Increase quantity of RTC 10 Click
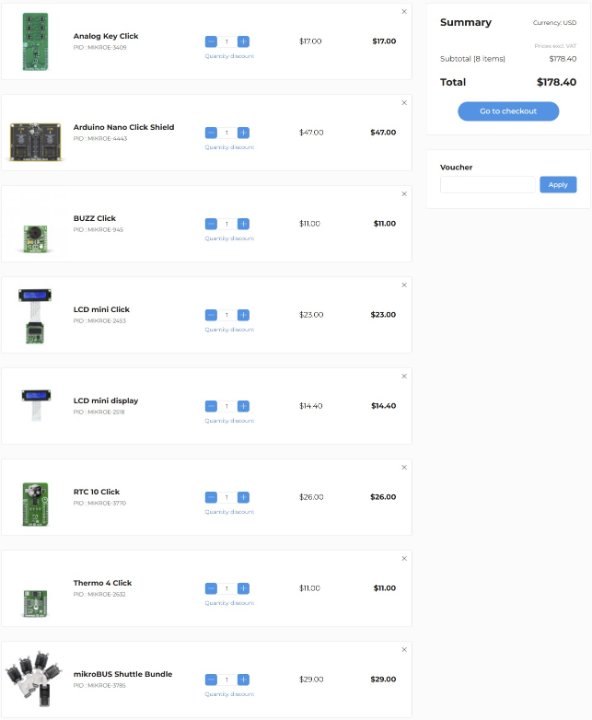This screenshot has width=592, height=720. (x=243, y=497)
